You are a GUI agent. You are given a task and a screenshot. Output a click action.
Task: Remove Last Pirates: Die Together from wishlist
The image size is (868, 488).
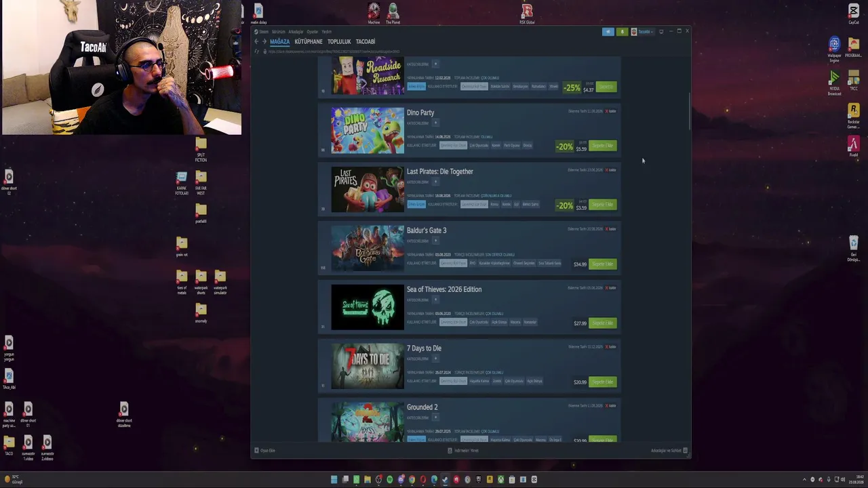[x=611, y=170]
